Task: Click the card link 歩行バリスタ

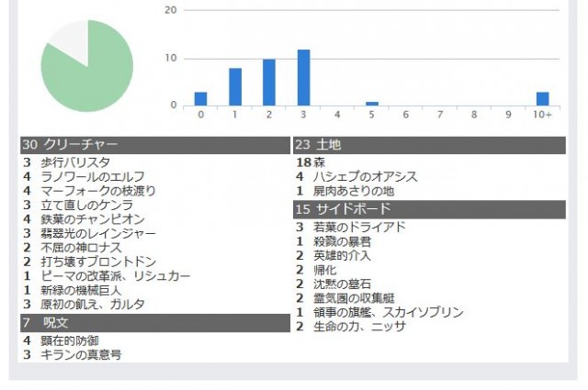Action: tap(75, 162)
